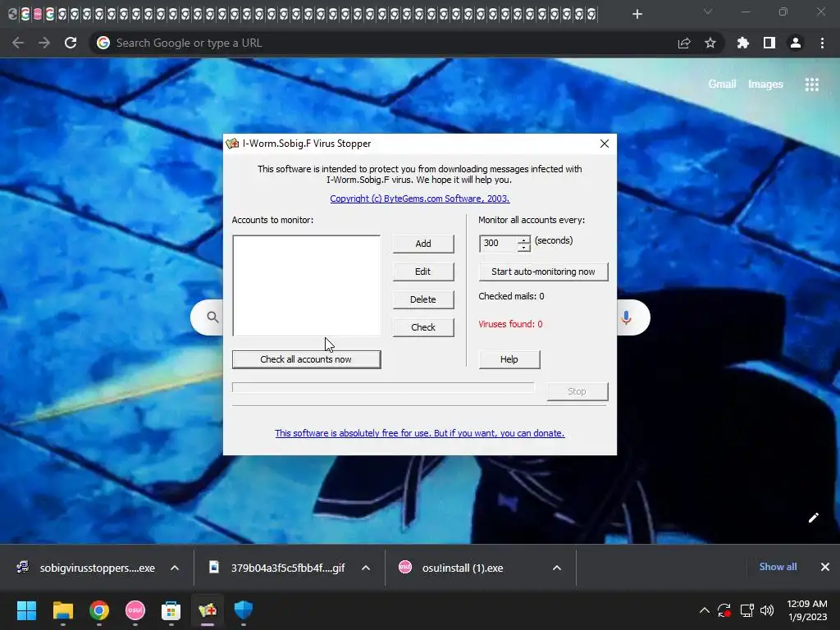Open Chrome three-dot menu

[x=822, y=43]
